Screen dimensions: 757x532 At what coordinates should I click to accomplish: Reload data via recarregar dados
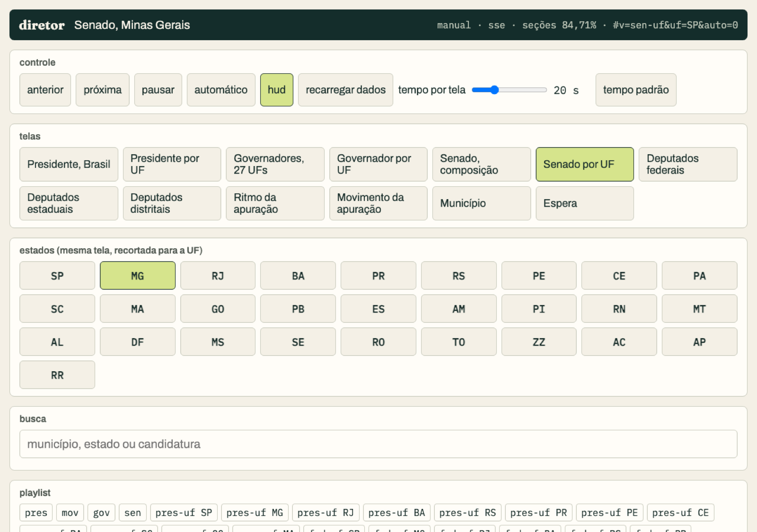point(345,90)
